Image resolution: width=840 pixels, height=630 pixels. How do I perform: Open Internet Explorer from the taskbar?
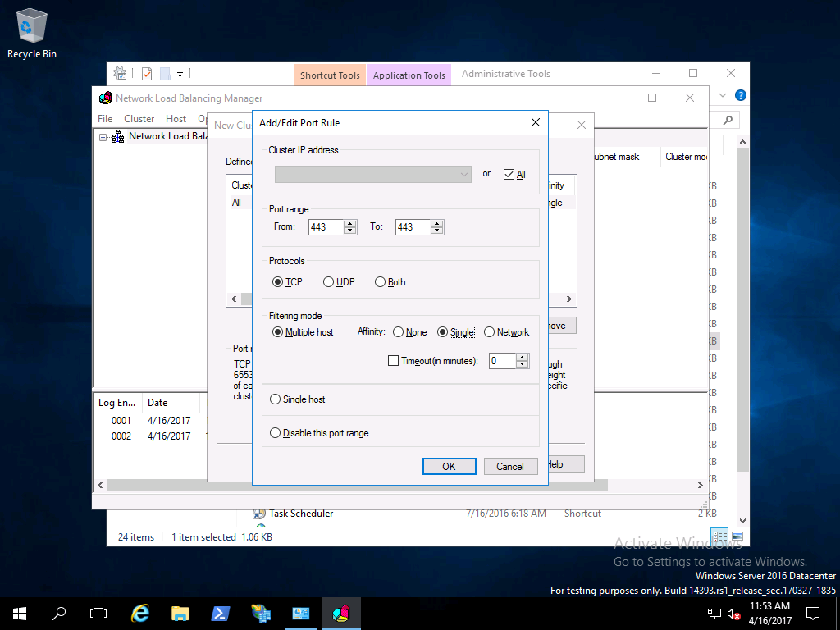(140, 613)
